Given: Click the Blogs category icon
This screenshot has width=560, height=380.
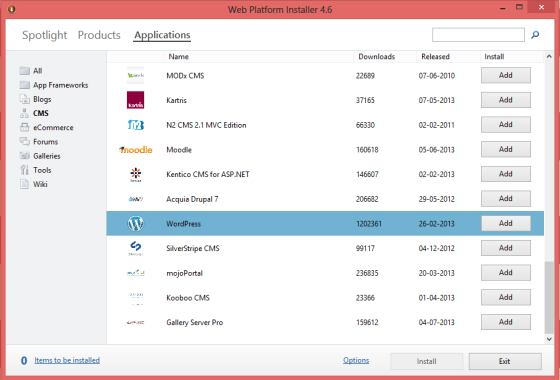Looking at the screenshot, I should pyautogui.click(x=25, y=99).
